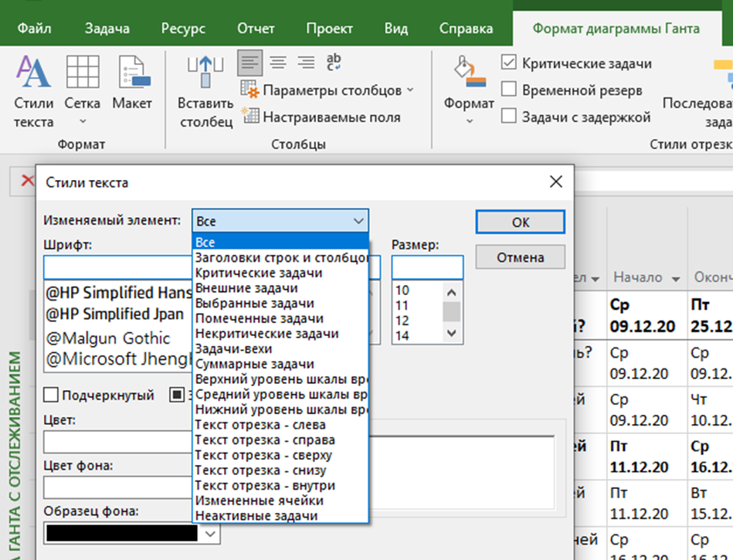The width and height of the screenshot is (733, 560).
Task: Align column text right
Action: [x=306, y=63]
